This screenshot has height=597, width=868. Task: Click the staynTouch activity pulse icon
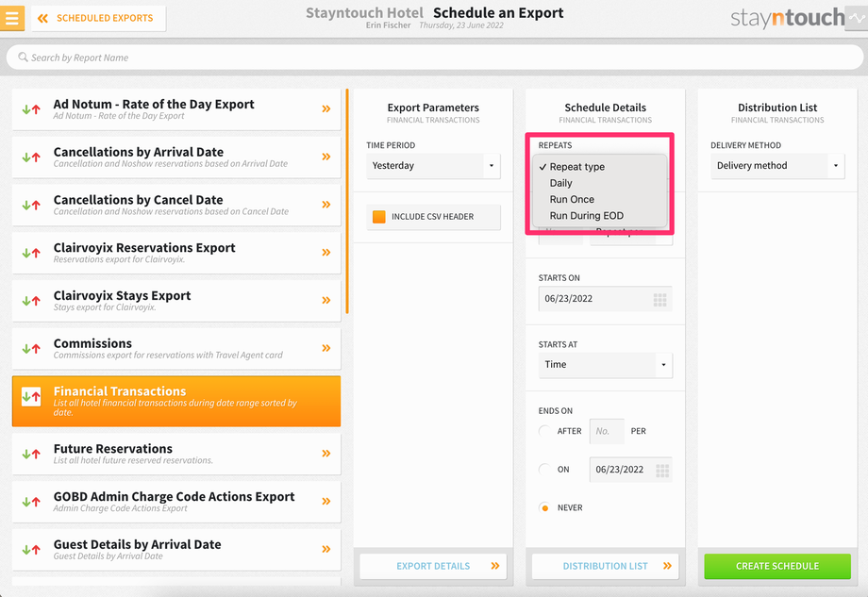pyautogui.click(x=857, y=18)
